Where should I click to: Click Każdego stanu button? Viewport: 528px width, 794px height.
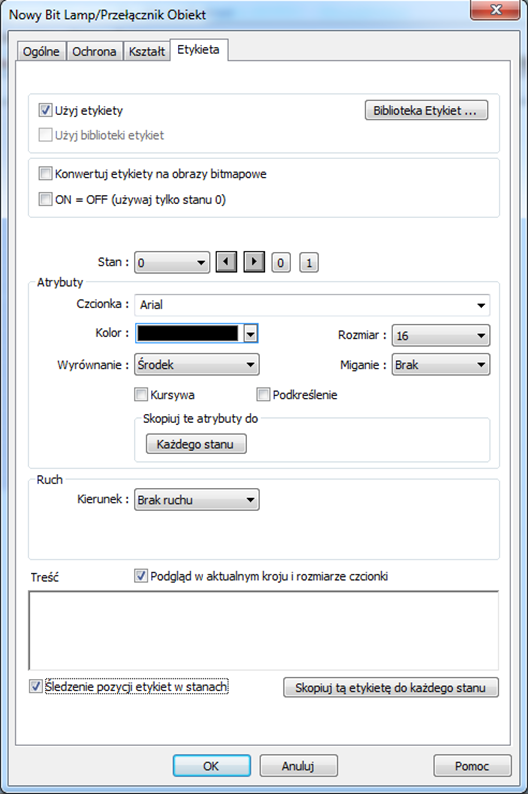click(196, 444)
